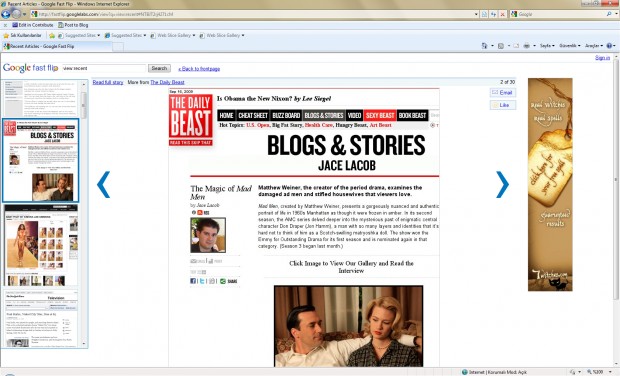Open the Sayfa menu
This screenshot has width=620, height=376.
[547, 46]
